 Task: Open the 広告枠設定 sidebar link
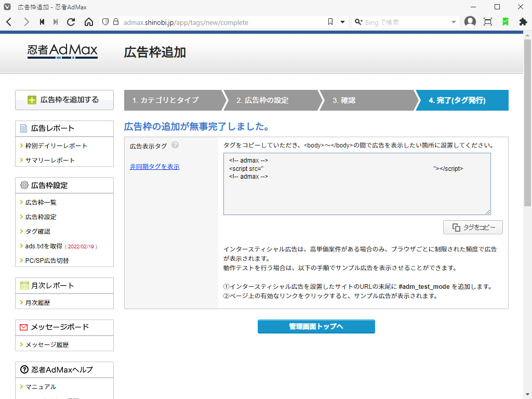[41, 217]
